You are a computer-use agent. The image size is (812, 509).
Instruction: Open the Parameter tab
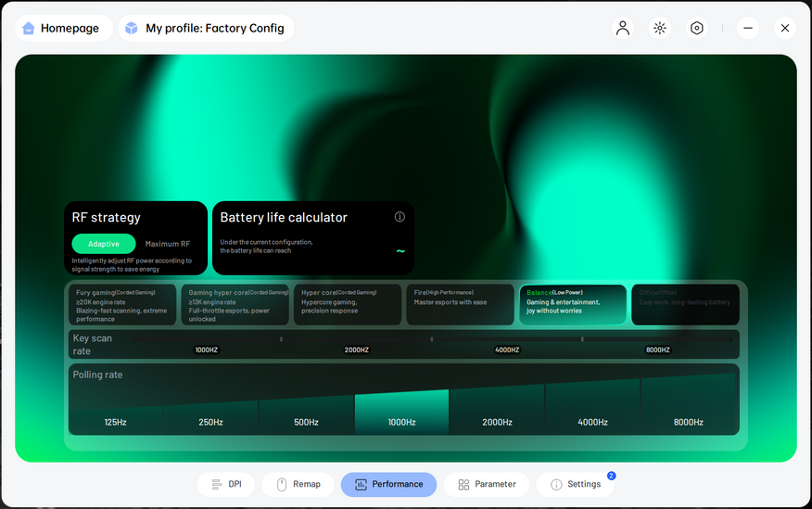click(x=487, y=484)
